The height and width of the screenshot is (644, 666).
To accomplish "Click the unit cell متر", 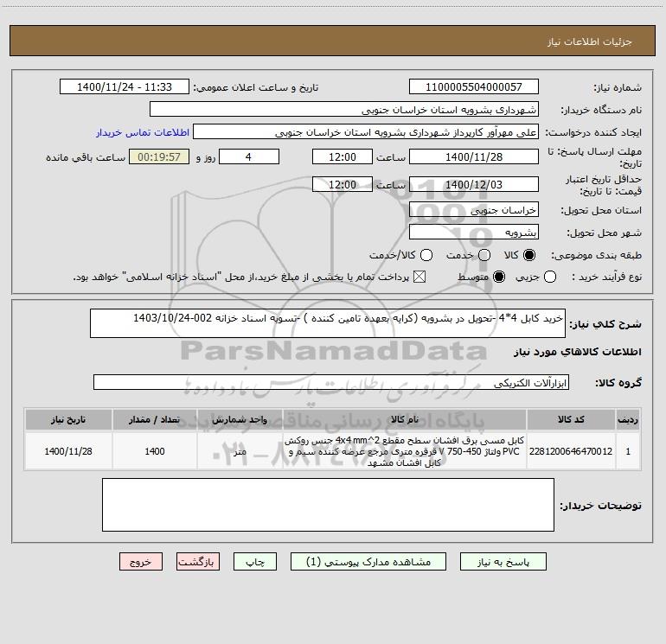I will [240, 451].
